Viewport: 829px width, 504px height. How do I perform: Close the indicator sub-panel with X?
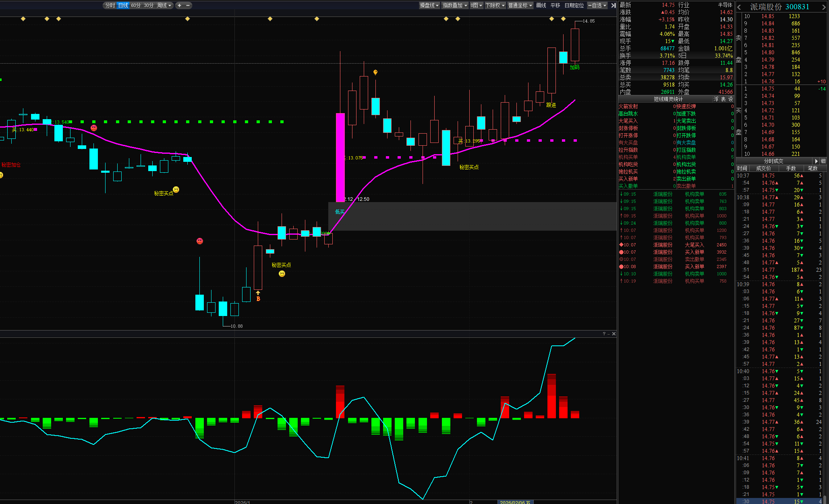click(x=614, y=334)
